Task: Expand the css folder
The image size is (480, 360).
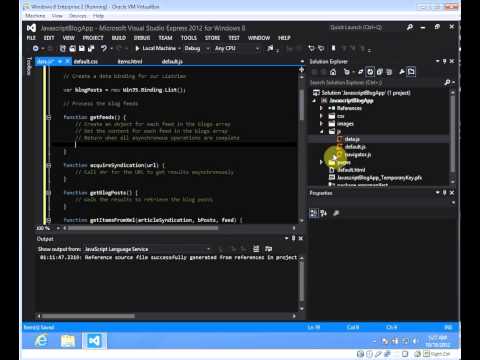Action: click(321, 116)
